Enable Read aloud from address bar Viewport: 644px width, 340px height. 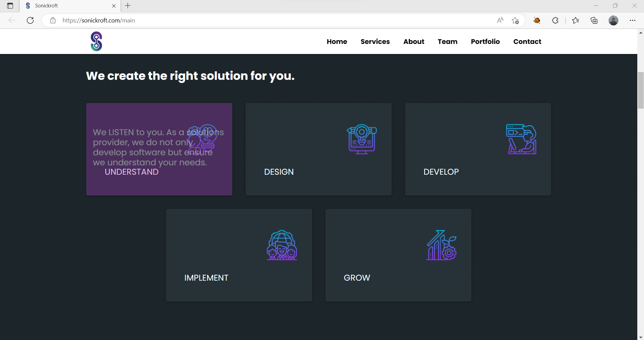coord(500,20)
